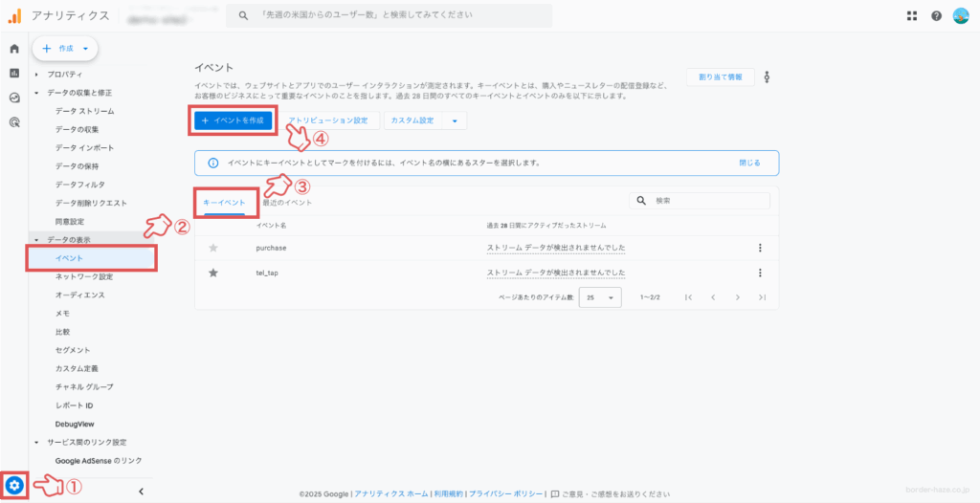The width and height of the screenshot is (980, 503).
Task: Switch to the キーイベント tab
Action: click(224, 203)
